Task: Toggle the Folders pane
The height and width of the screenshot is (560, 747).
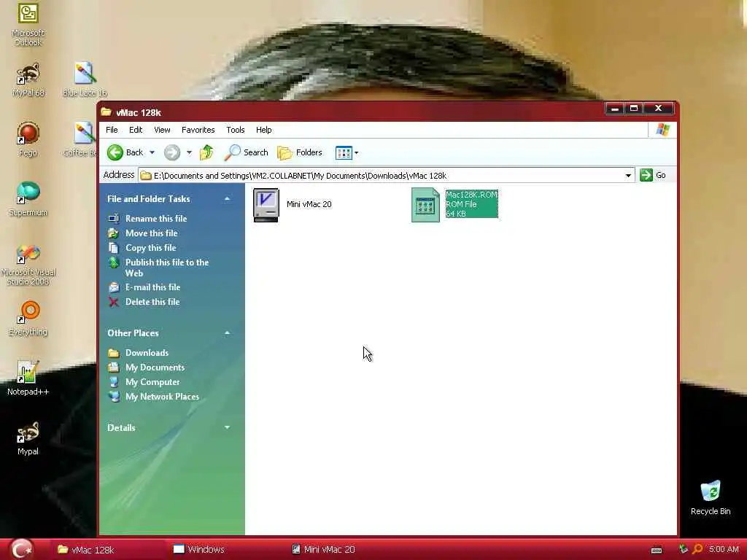Action: coord(300,152)
